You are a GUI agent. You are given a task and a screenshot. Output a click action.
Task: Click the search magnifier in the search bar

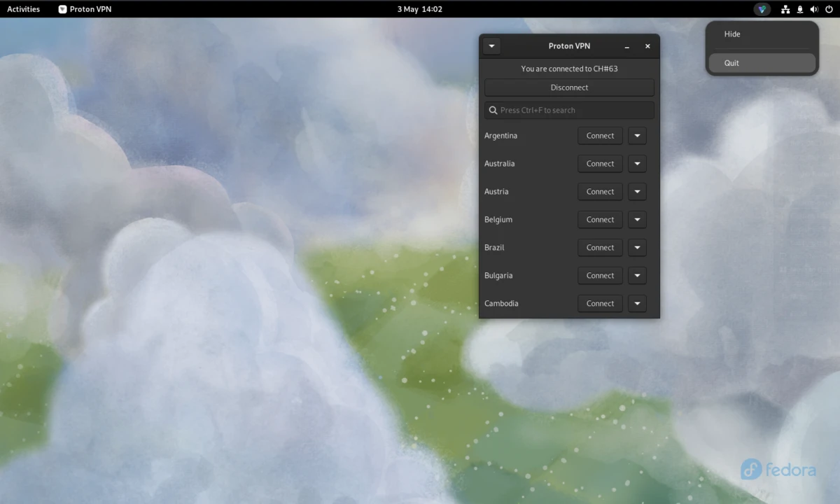click(x=492, y=110)
